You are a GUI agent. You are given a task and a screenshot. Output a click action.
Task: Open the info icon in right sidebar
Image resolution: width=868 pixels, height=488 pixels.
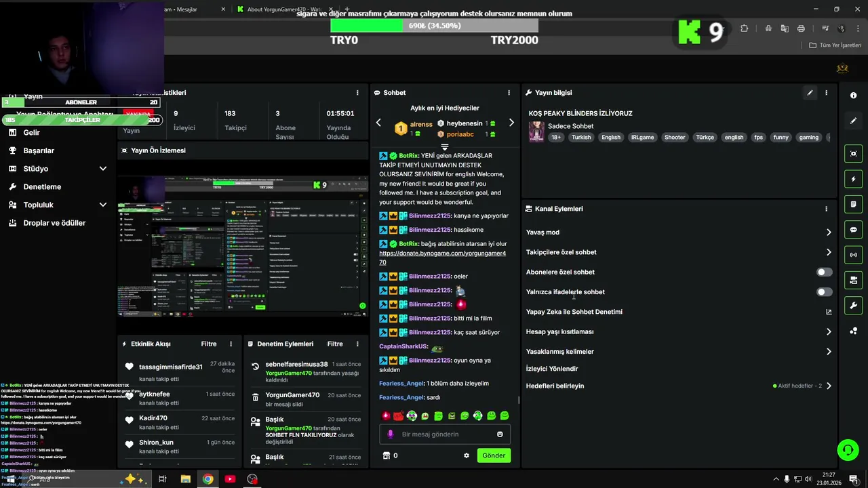click(853, 96)
